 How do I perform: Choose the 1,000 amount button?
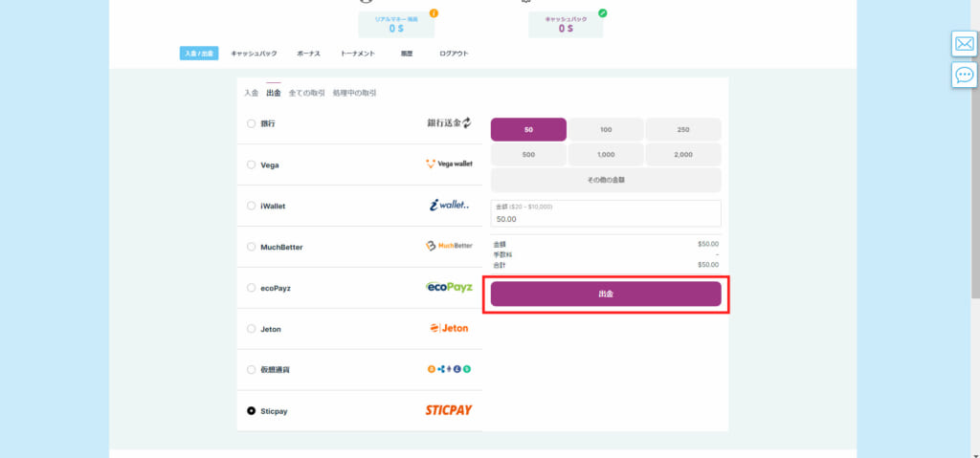[606, 154]
